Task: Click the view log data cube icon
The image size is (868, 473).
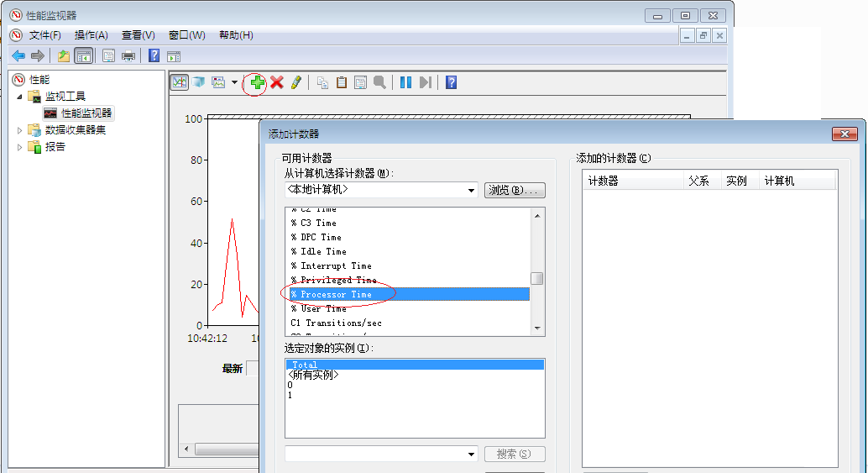Action: tap(199, 82)
